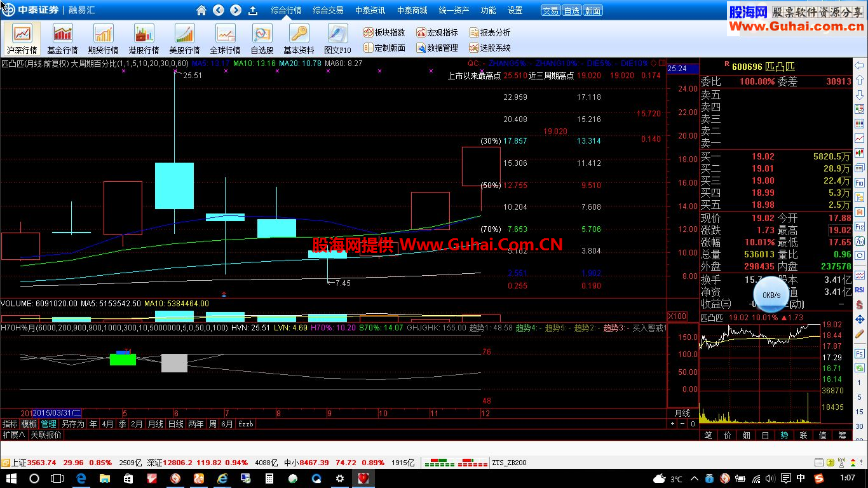868x488 pixels.
Task: Go to home page icon
Action: (x=201, y=10)
